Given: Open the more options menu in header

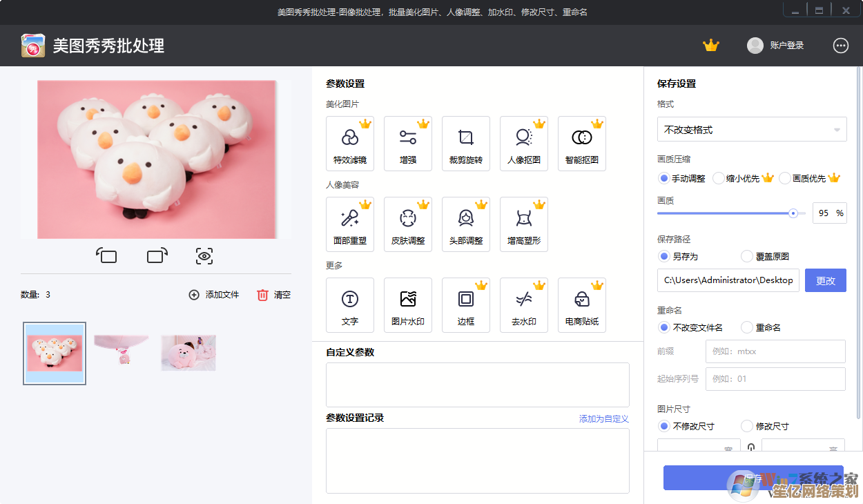Looking at the screenshot, I should (x=840, y=46).
